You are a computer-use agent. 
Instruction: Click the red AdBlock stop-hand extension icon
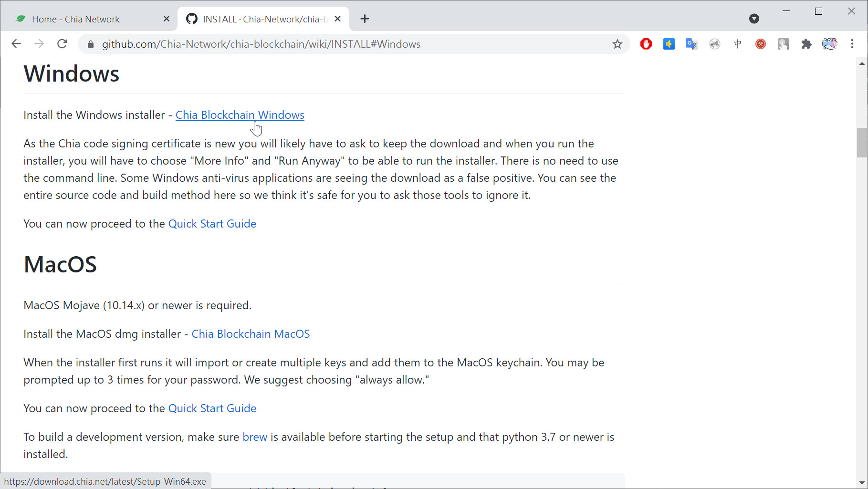(646, 44)
